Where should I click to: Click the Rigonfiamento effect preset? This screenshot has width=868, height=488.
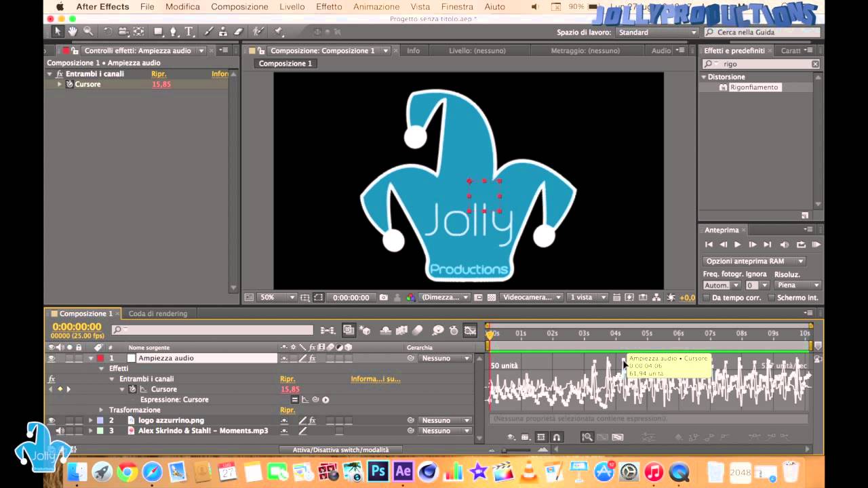[754, 87]
